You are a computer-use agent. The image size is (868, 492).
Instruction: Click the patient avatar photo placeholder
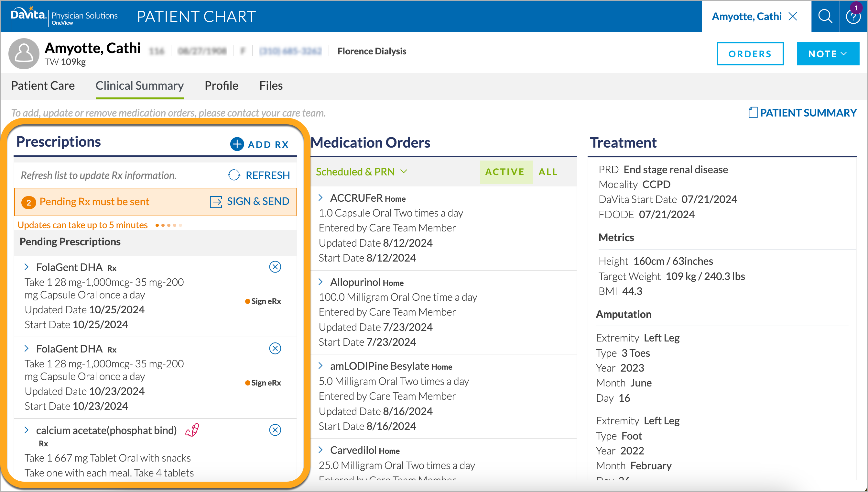click(24, 53)
